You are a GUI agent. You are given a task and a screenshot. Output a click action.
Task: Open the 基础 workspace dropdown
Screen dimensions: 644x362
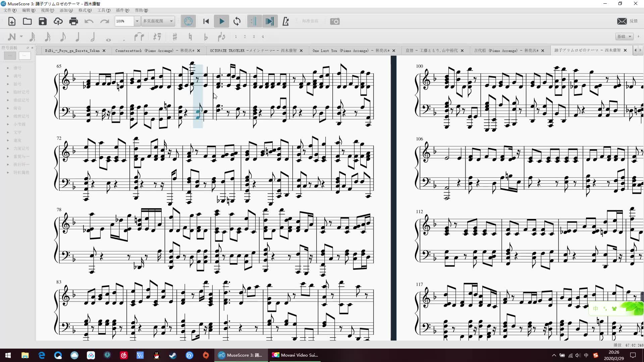(x=624, y=37)
